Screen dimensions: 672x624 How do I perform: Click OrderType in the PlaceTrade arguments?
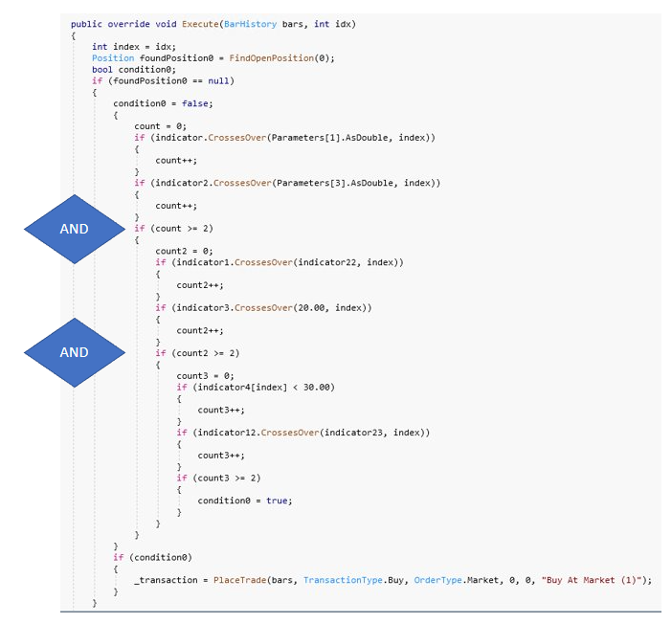point(437,580)
